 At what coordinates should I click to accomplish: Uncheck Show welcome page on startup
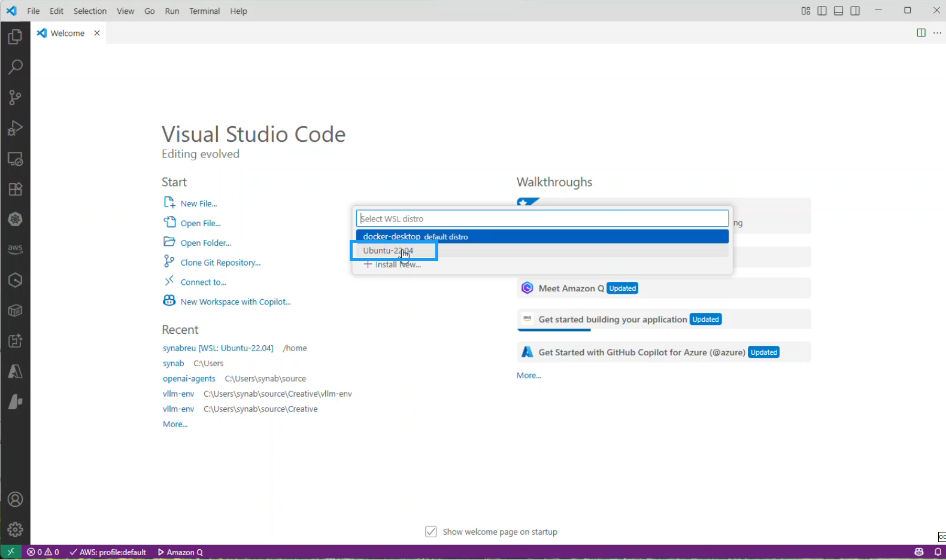[x=431, y=531]
